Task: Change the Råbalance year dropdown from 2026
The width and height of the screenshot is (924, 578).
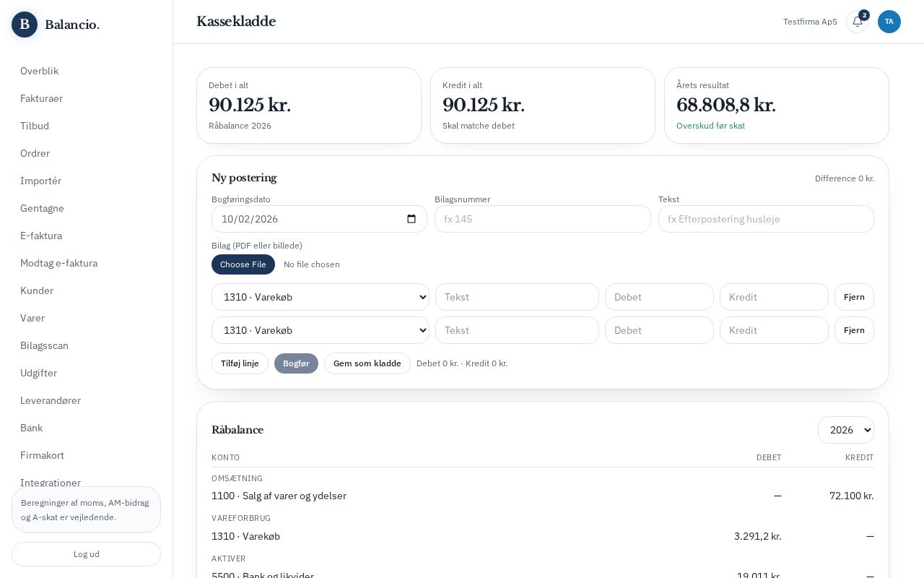Action: pyautogui.click(x=846, y=430)
